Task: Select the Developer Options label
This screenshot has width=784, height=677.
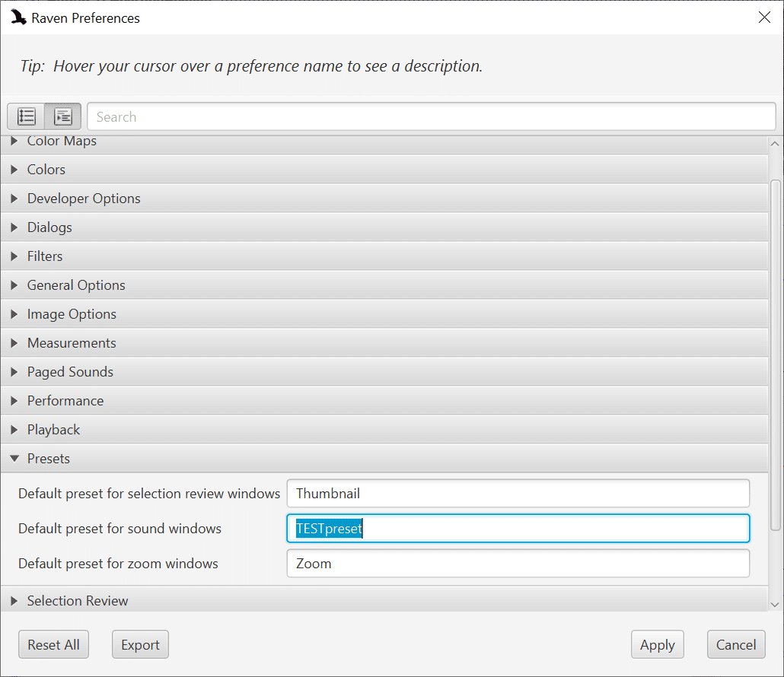Action: pos(84,199)
